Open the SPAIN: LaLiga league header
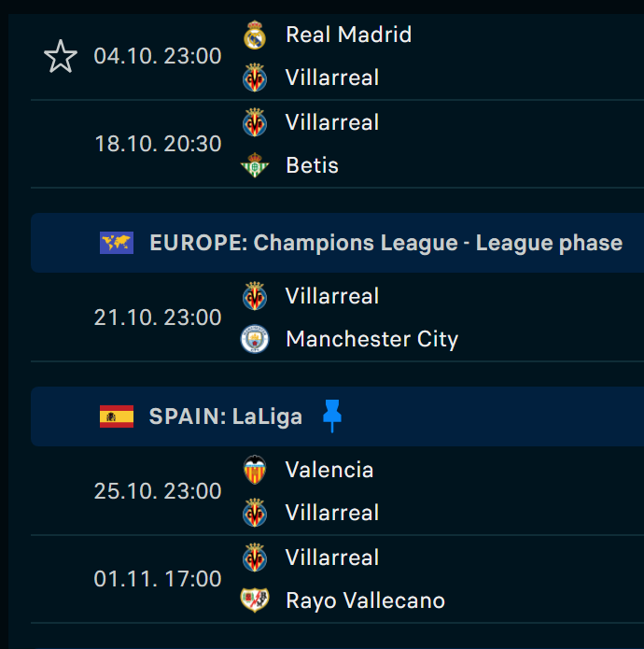The width and height of the screenshot is (644, 649). coord(225,416)
